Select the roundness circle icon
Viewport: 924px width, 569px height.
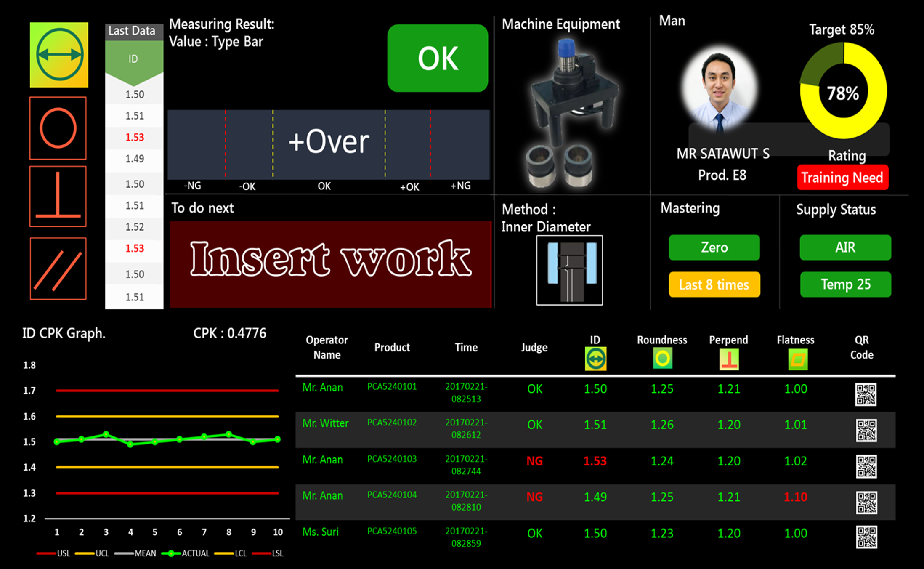coord(58,128)
